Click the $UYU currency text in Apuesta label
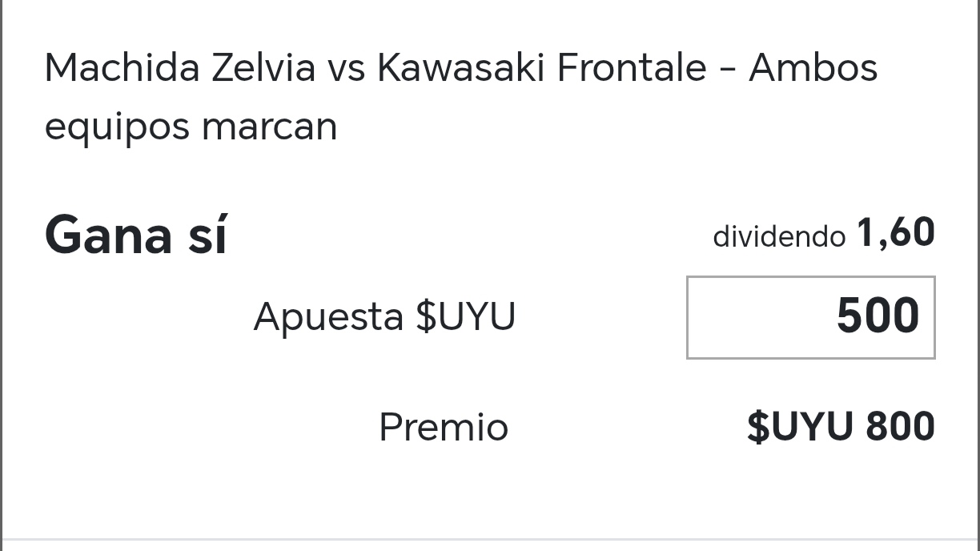980x551 pixels. (x=465, y=317)
